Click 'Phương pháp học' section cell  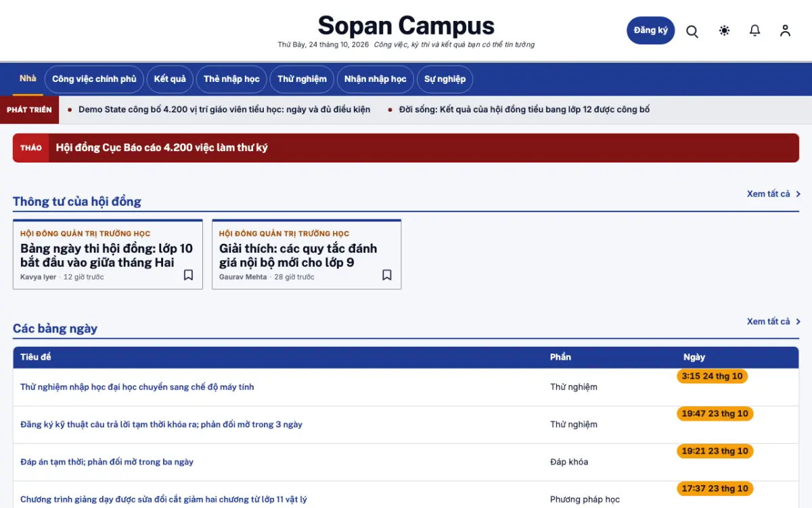(x=585, y=499)
